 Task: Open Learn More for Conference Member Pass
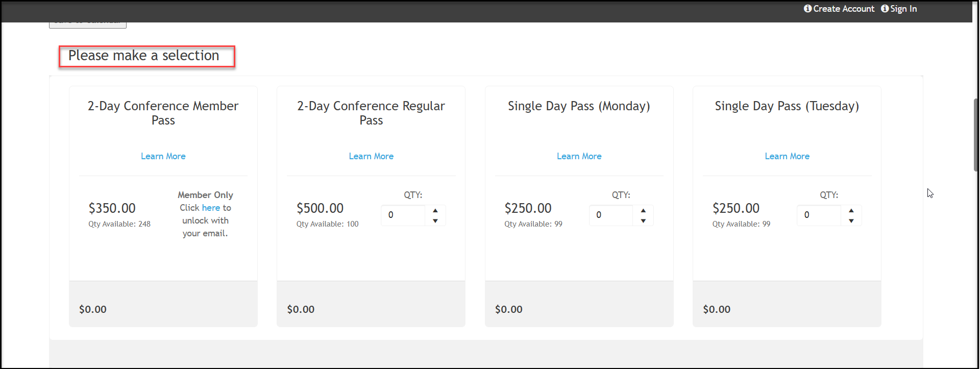coord(163,156)
